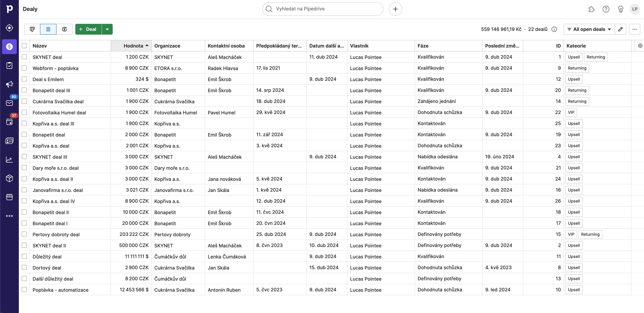Open the Activities calendar with 37 notifications

coord(9,122)
